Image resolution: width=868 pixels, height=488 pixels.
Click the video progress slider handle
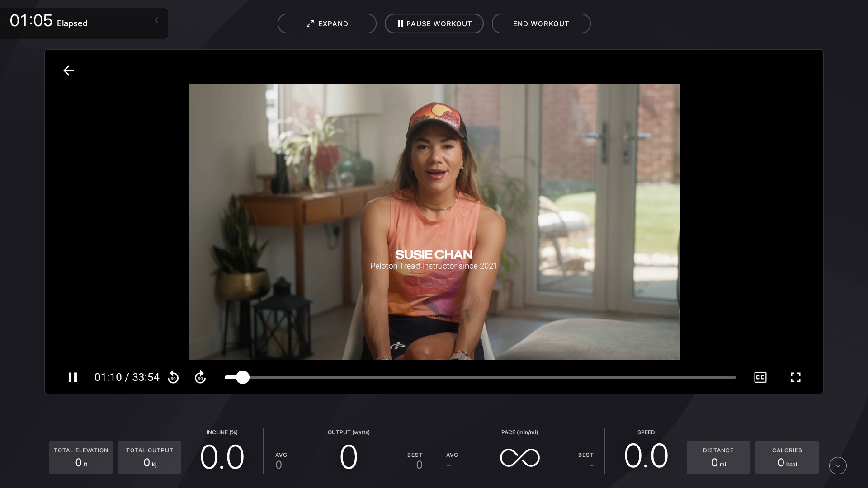point(243,377)
